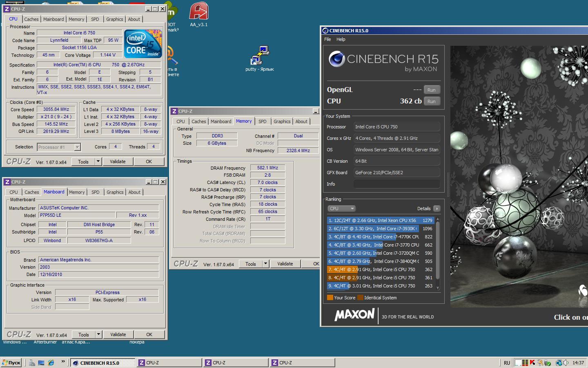The height and width of the screenshot is (368, 588).
Task: Click Tools button in Mainboard CPU-Z window
Action: (84, 334)
